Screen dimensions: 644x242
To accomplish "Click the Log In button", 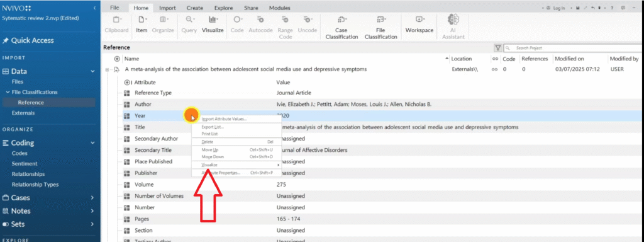I will 559,8.
